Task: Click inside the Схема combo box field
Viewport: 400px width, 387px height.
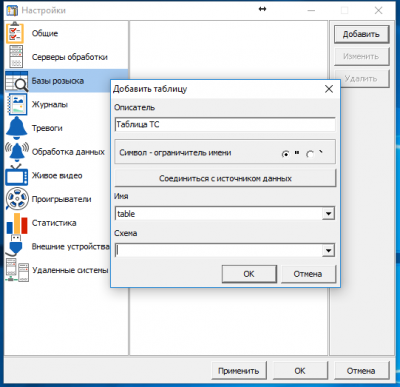Action: pyautogui.click(x=219, y=251)
